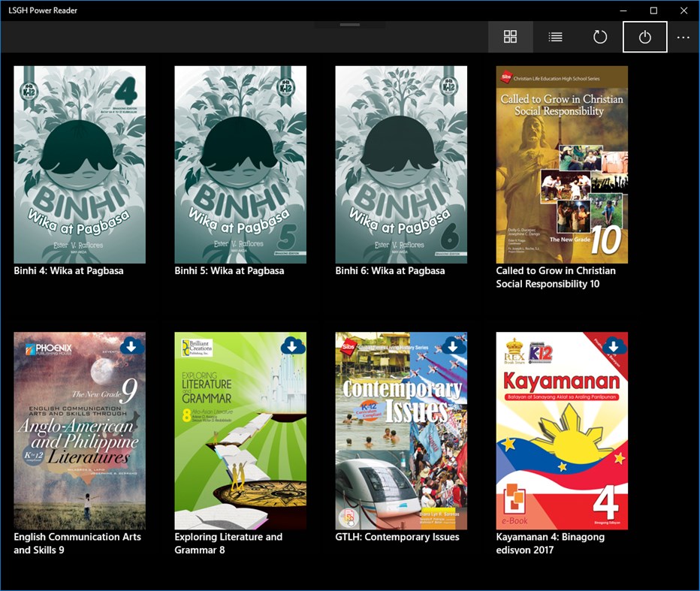This screenshot has height=591, width=700.
Task: Download Kayamanan 4 ebook
Action: pyautogui.click(x=614, y=347)
